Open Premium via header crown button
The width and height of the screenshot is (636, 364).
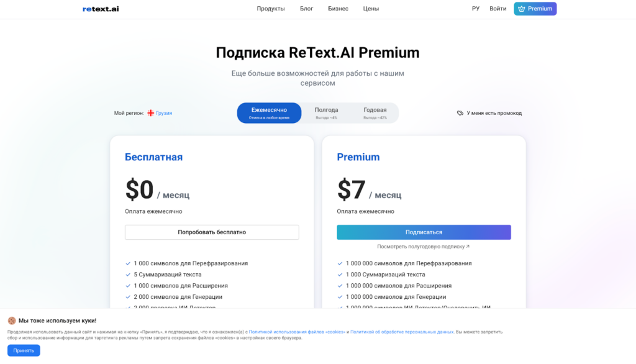pyautogui.click(x=535, y=9)
